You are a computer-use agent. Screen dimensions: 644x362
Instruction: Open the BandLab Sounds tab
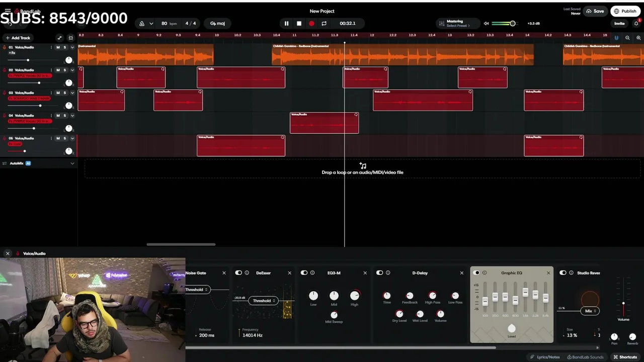[x=585, y=357]
